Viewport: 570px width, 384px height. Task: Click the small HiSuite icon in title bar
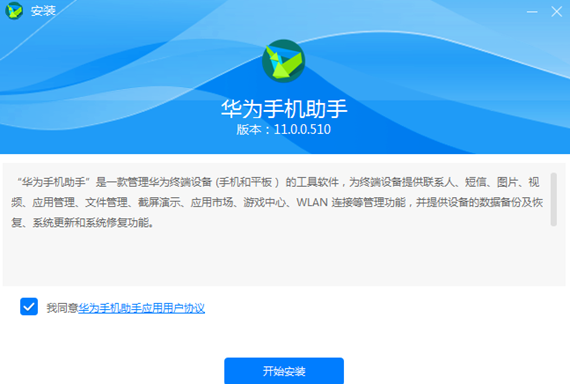coord(14,11)
